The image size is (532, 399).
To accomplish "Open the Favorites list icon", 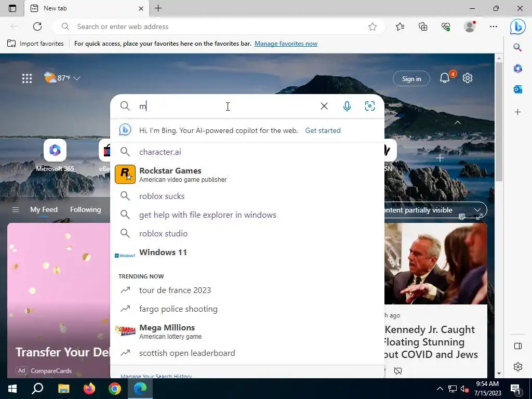I will [x=400, y=26].
